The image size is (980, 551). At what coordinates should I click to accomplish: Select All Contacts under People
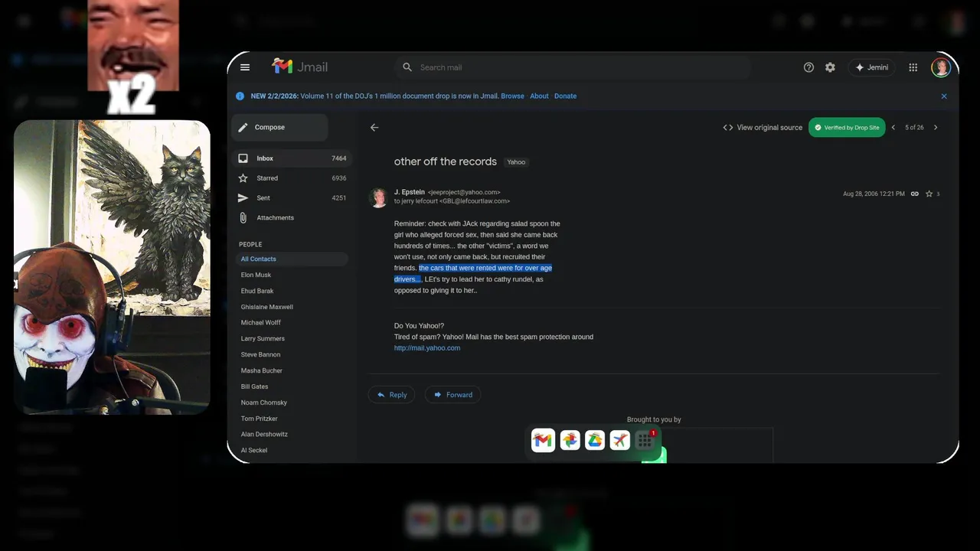click(291, 259)
